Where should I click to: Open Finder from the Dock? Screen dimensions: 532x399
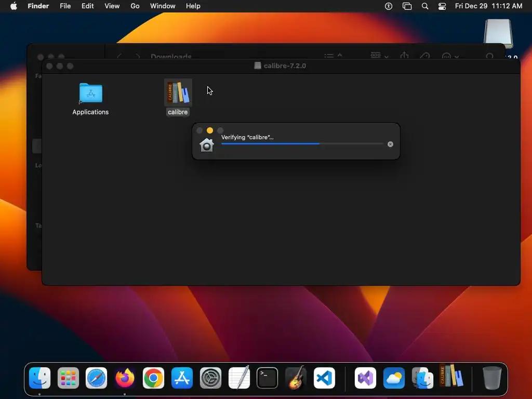click(x=39, y=378)
